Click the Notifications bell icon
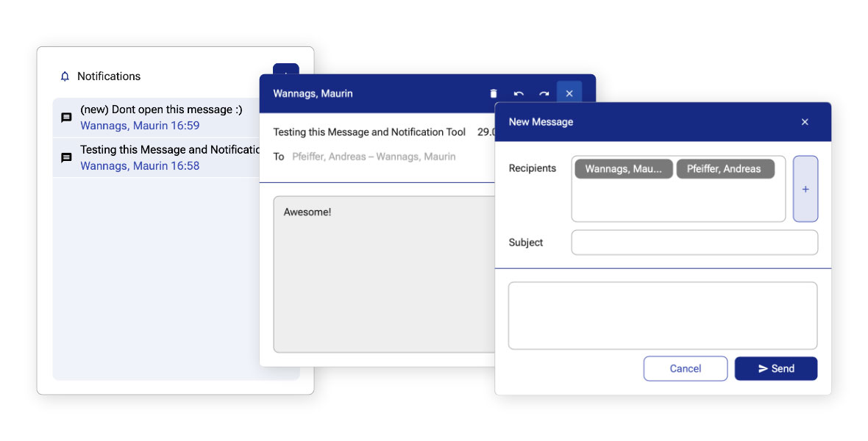Screen dimensions: 868x441 65,76
